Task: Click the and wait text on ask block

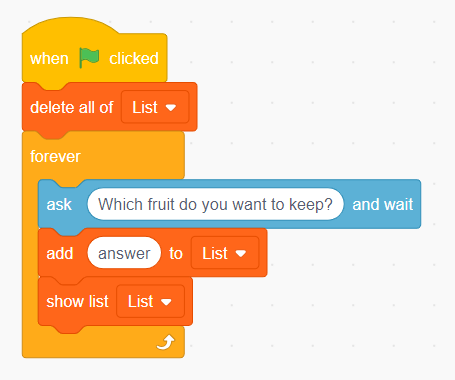Action: point(383,204)
